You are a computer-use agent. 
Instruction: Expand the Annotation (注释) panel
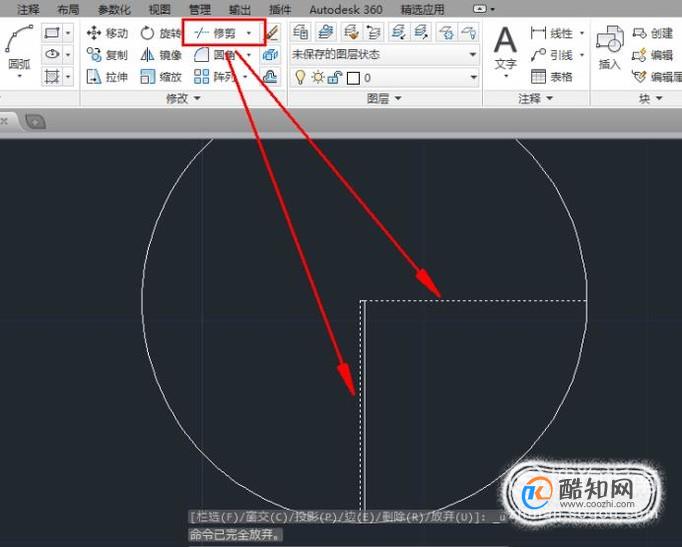535,99
